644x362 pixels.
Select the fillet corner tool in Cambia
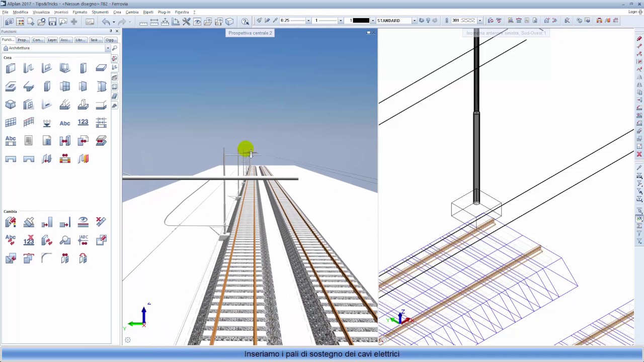47,258
